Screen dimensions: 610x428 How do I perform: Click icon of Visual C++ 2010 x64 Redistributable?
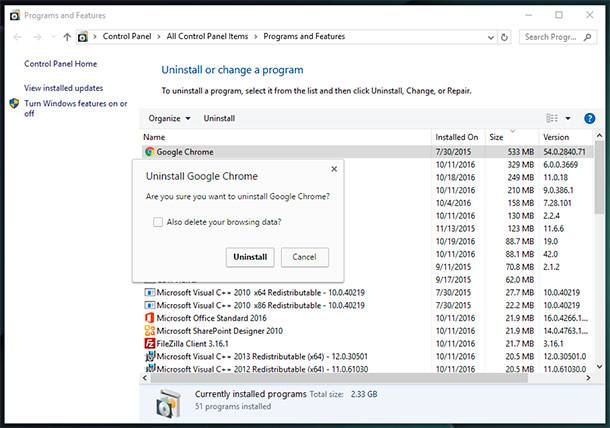click(x=149, y=293)
